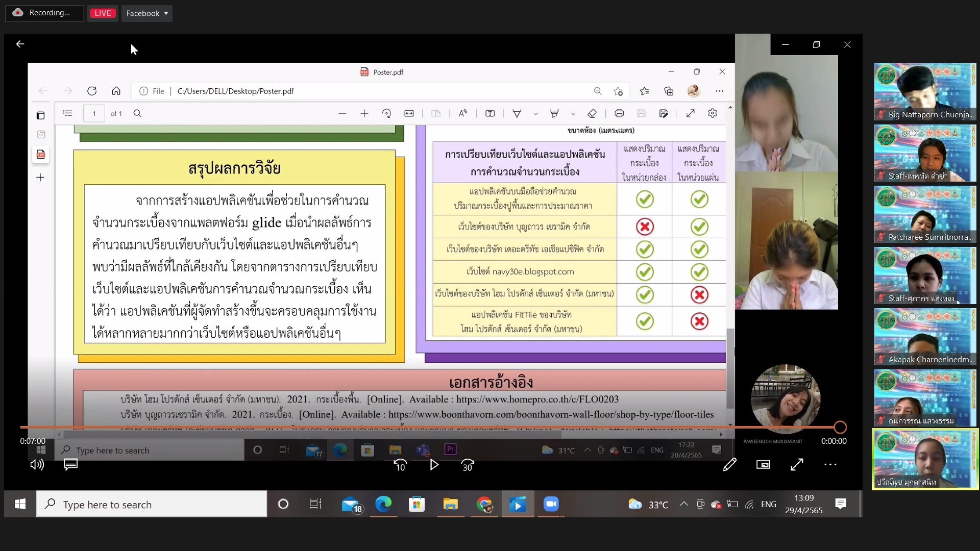Open more options in the video player
This screenshot has height=551, width=980.
[x=830, y=464]
